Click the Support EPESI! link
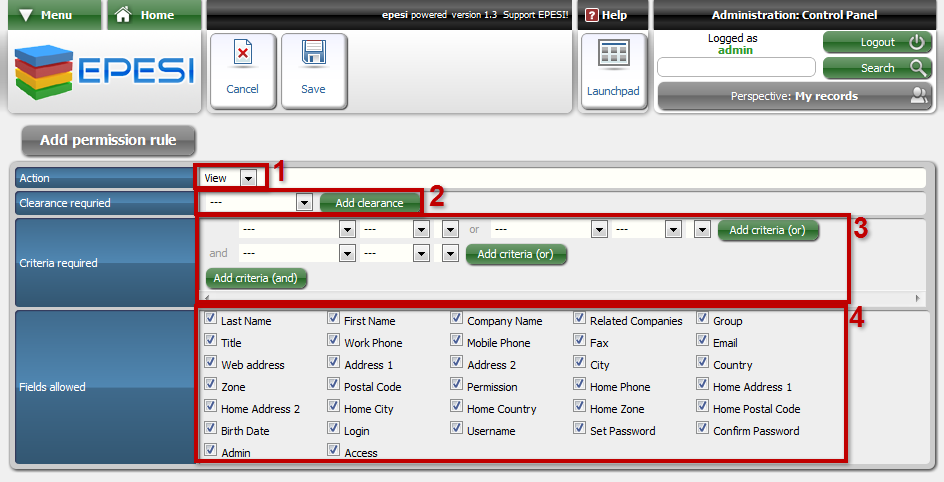Image resolution: width=944 pixels, height=482 pixels. click(x=535, y=15)
